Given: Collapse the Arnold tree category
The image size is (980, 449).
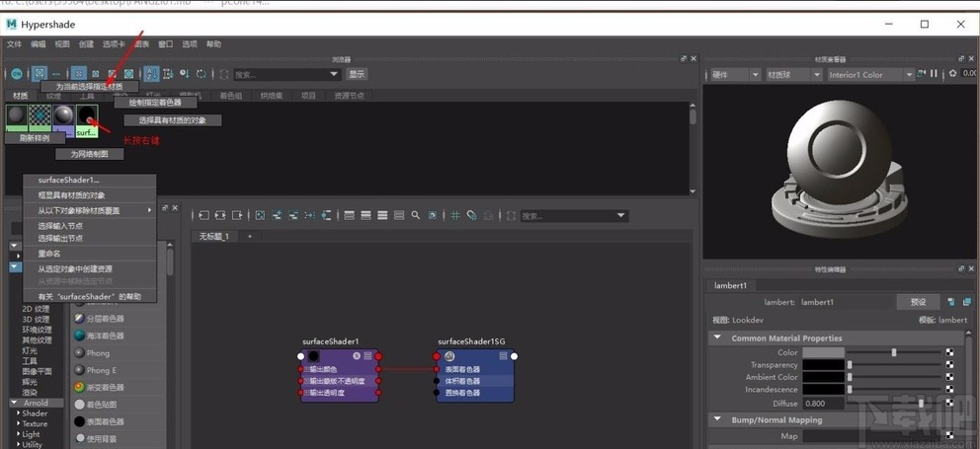Looking at the screenshot, I should point(15,403).
